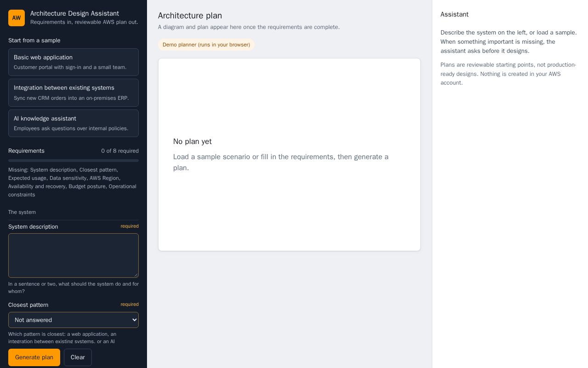Click the Demo planner badge
The image size is (588, 368).
point(206,45)
